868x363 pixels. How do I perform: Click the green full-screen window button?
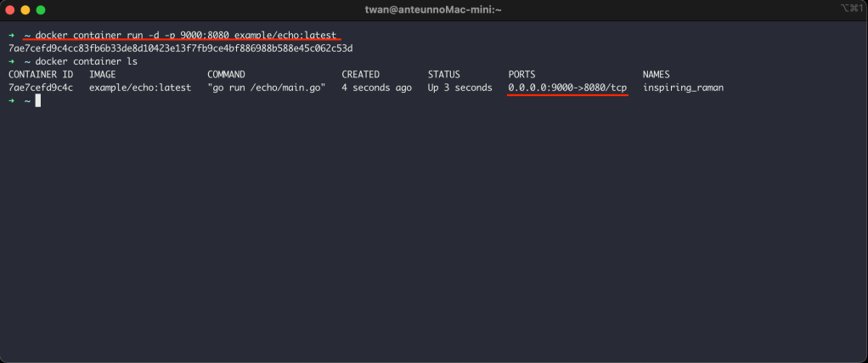tap(40, 9)
